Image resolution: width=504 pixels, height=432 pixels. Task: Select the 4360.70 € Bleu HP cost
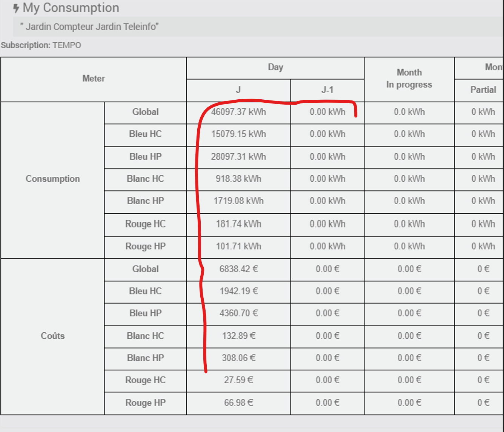tap(238, 313)
